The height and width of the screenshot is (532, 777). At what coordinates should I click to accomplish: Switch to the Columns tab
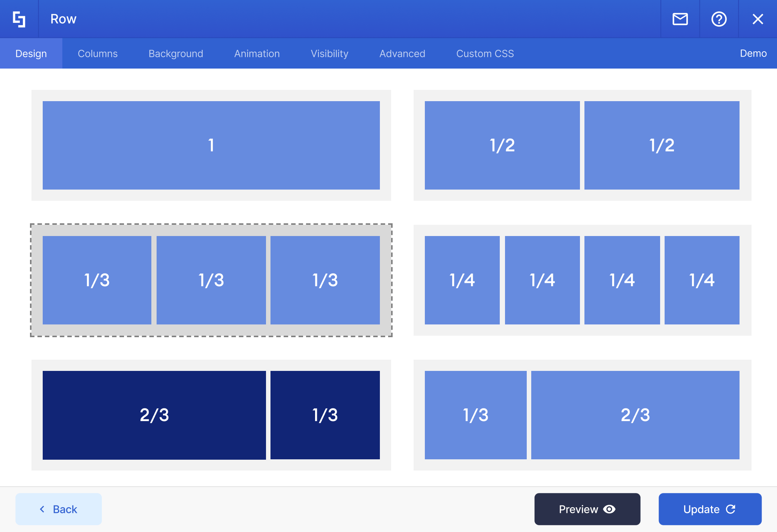point(97,54)
